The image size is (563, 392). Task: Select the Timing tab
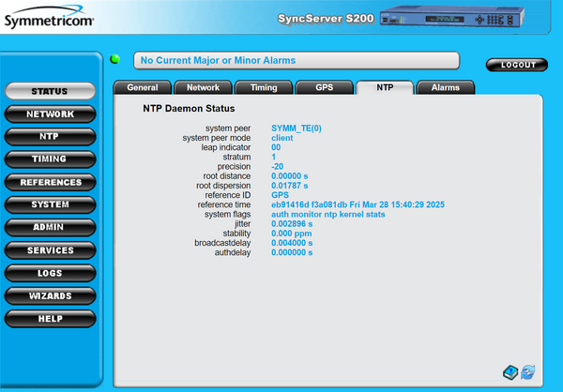[263, 87]
